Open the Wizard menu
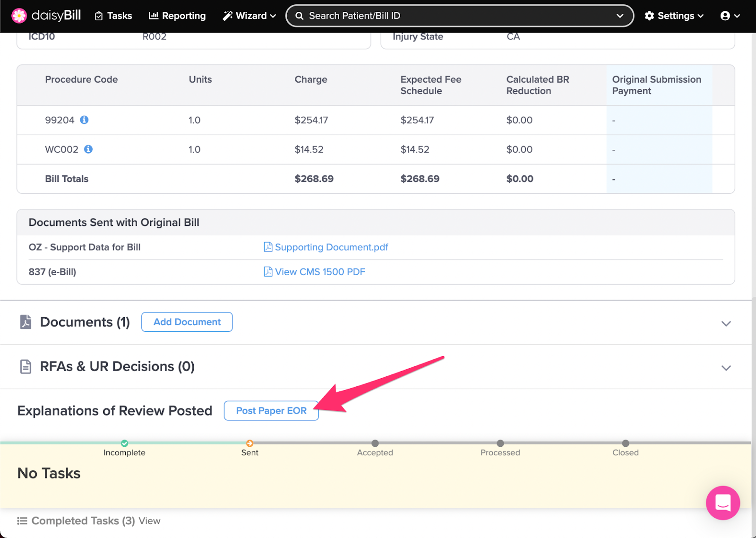The width and height of the screenshot is (756, 538). coord(249,16)
